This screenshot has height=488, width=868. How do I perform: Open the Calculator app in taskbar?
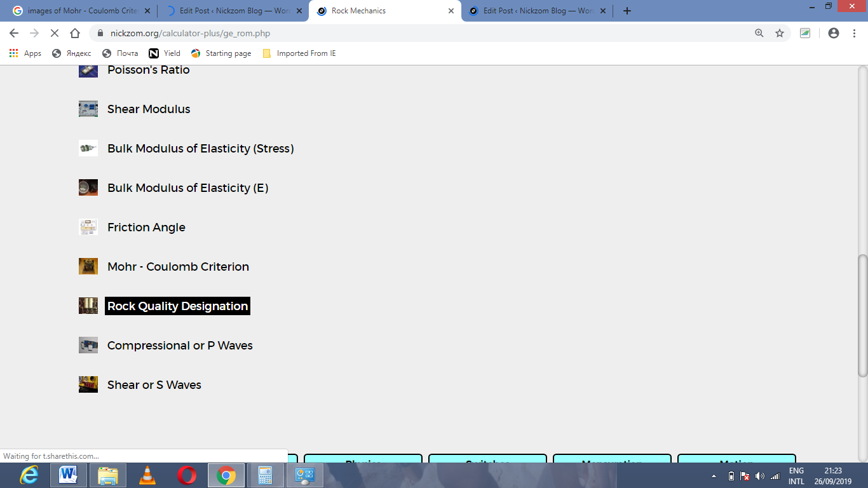point(265,475)
